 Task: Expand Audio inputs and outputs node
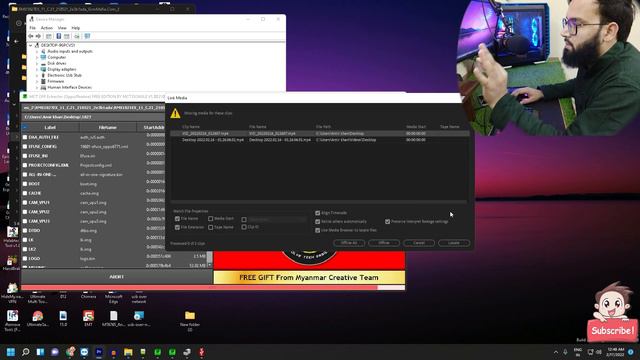[37, 52]
